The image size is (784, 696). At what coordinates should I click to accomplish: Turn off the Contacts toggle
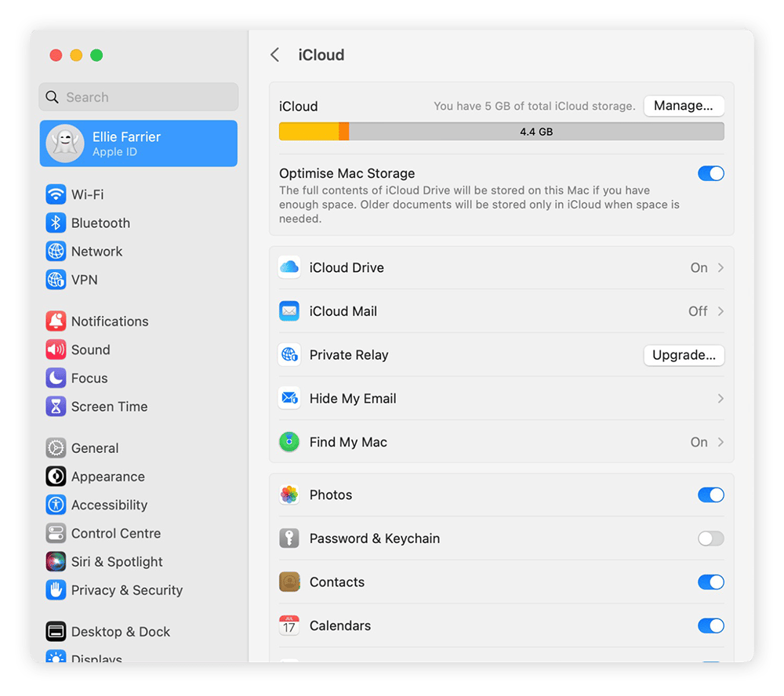click(x=710, y=582)
